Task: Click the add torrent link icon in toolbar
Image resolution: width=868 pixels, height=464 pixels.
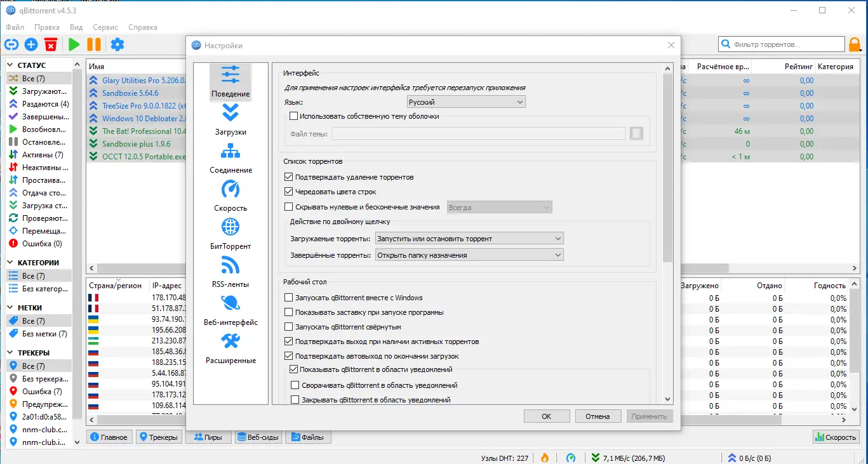Action: tap(11, 44)
